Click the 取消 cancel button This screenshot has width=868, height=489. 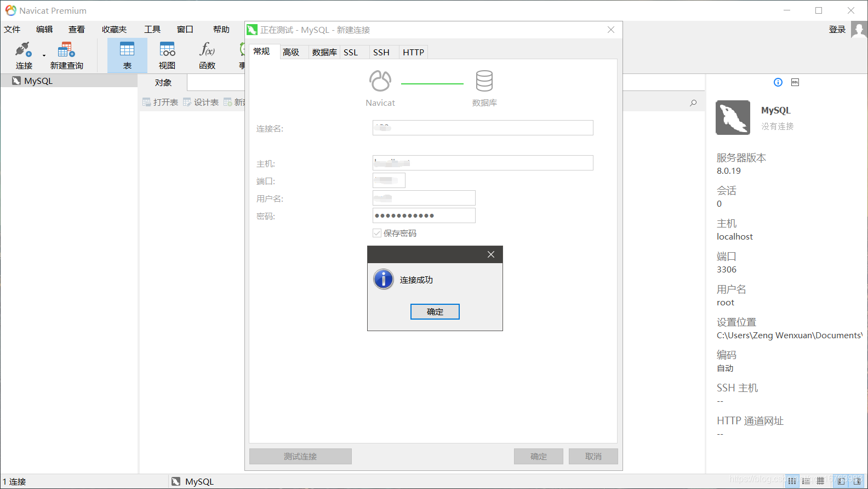click(593, 456)
